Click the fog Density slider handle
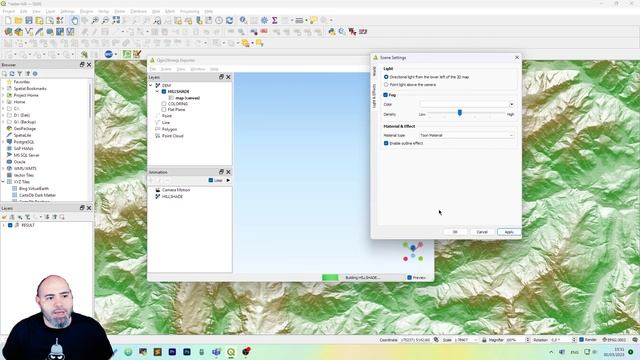 pyautogui.click(x=460, y=113)
